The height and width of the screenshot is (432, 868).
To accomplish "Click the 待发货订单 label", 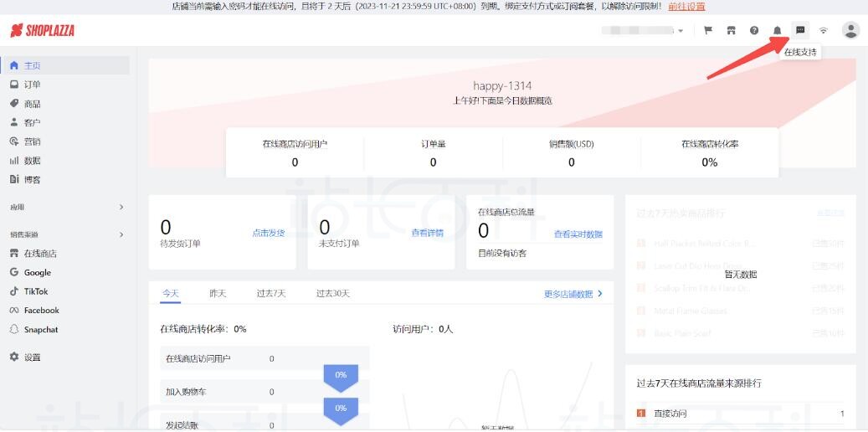I will (x=180, y=244).
